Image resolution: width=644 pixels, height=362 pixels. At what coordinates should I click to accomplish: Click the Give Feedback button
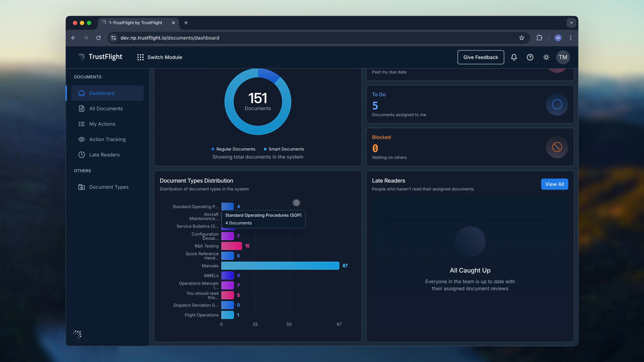pos(480,57)
